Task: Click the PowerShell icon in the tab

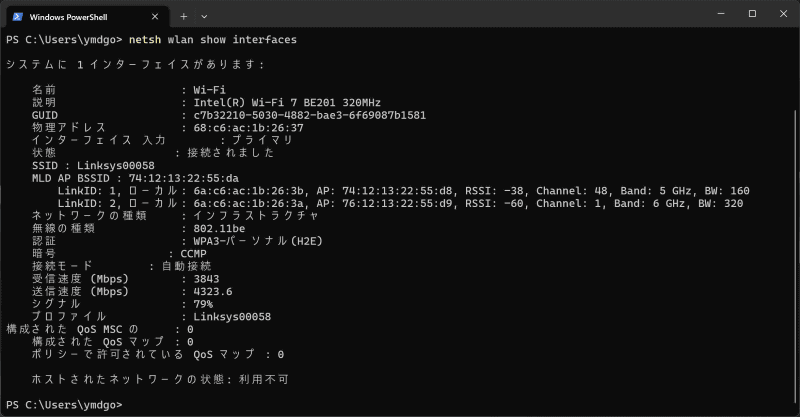Action: (x=16, y=17)
